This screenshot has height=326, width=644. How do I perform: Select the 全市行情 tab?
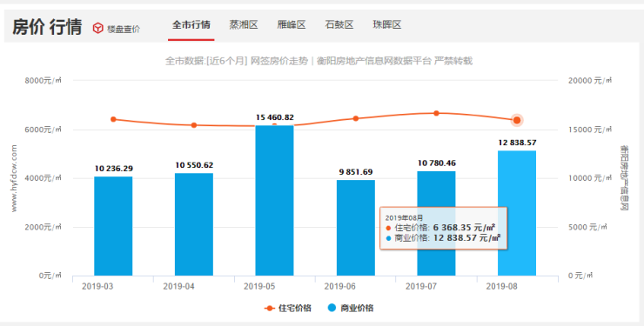point(191,24)
